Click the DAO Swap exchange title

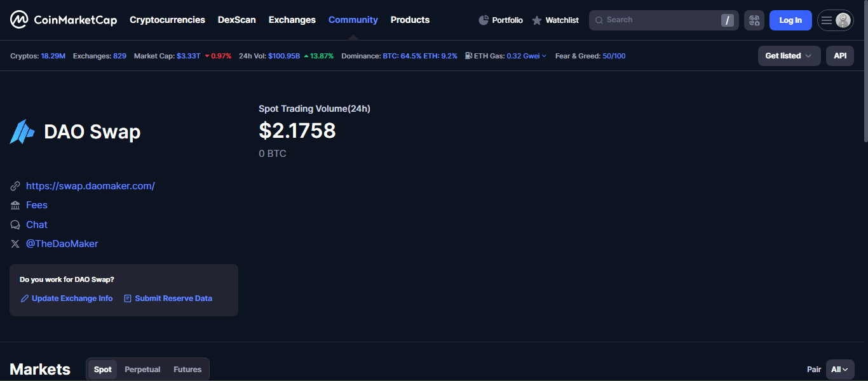click(x=92, y=132)
